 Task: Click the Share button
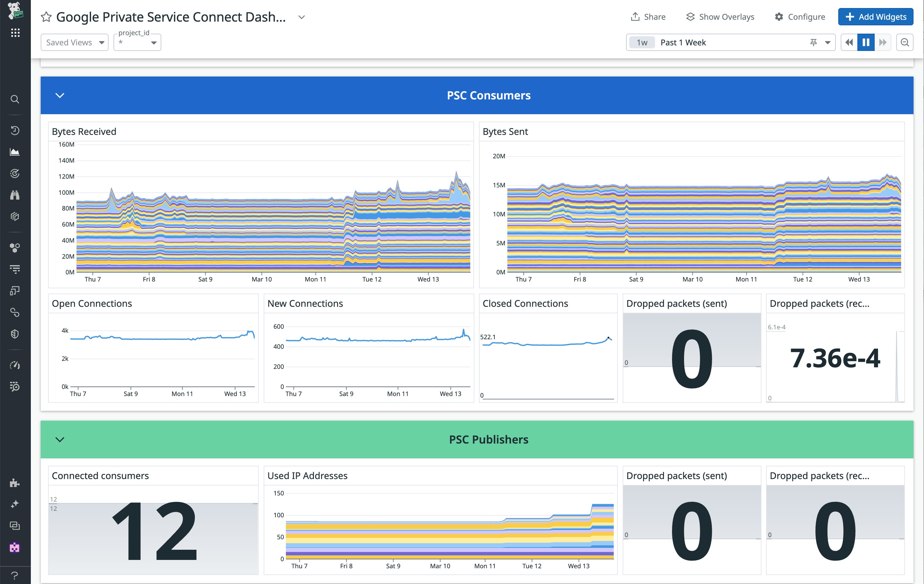[x=649, y=16]
